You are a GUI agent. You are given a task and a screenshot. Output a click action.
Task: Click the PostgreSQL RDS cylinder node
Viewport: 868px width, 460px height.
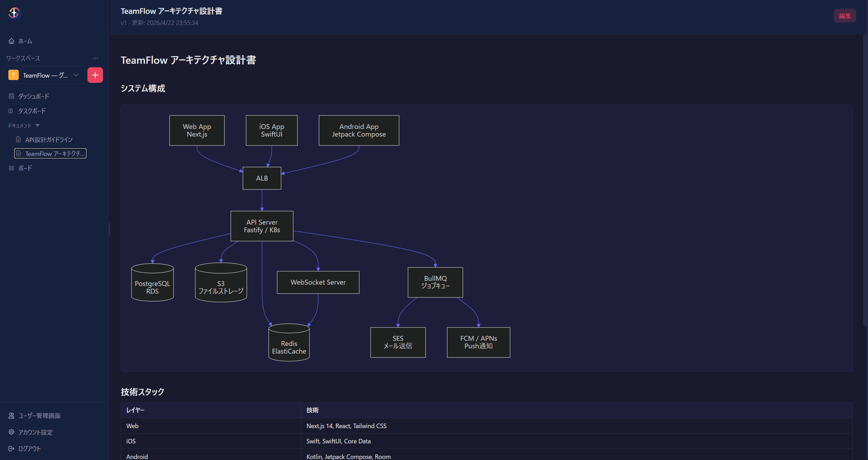point(152,283)
